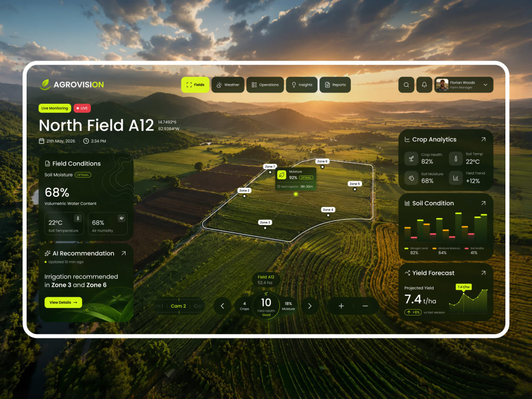Select the Zone 6 map marker
Viewport: 532px width, 399px height.
click(322, 162)
